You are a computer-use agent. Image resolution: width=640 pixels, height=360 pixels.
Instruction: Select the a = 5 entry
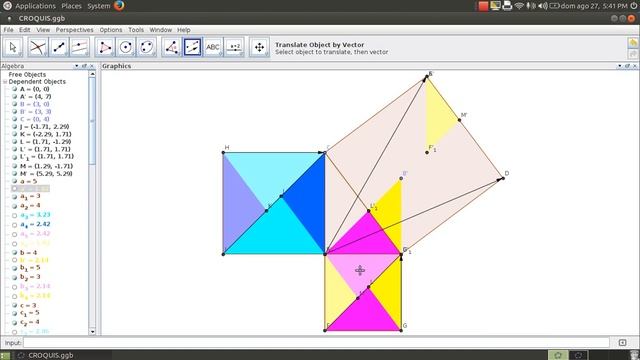(28, 181)
